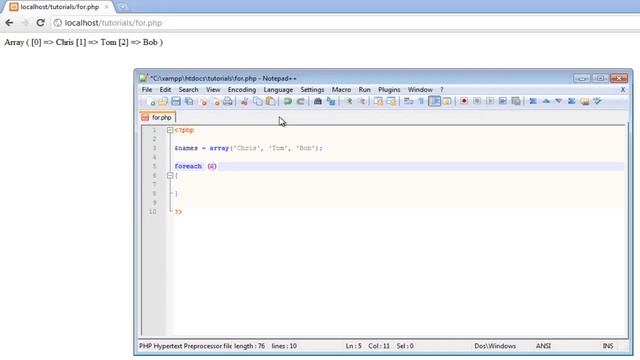Reload the localhost page
Viewport: 640px width, 360px height.
coord(40,23)
